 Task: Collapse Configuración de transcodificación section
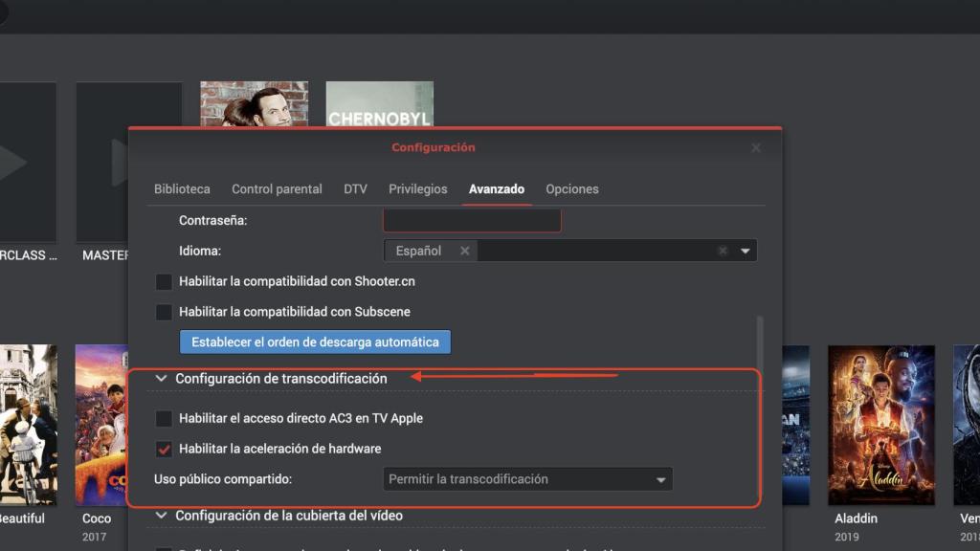(x=161, y=378)
